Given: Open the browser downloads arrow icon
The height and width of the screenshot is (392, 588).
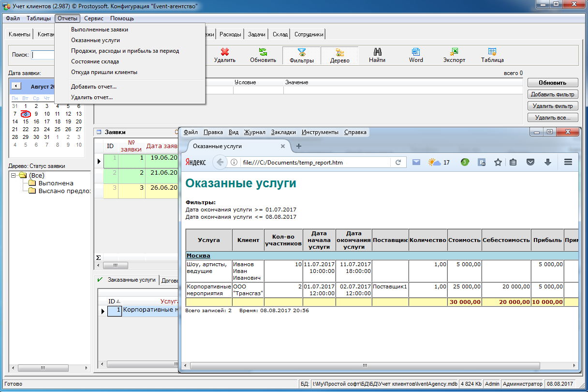Looking at the screenshot, I should click(548, 163).
